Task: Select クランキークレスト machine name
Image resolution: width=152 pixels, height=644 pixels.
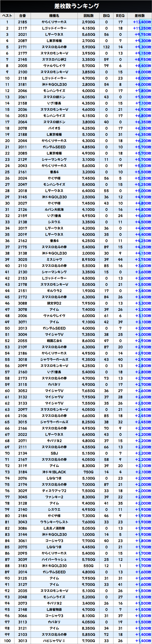Action: click(x=54, y=522)
